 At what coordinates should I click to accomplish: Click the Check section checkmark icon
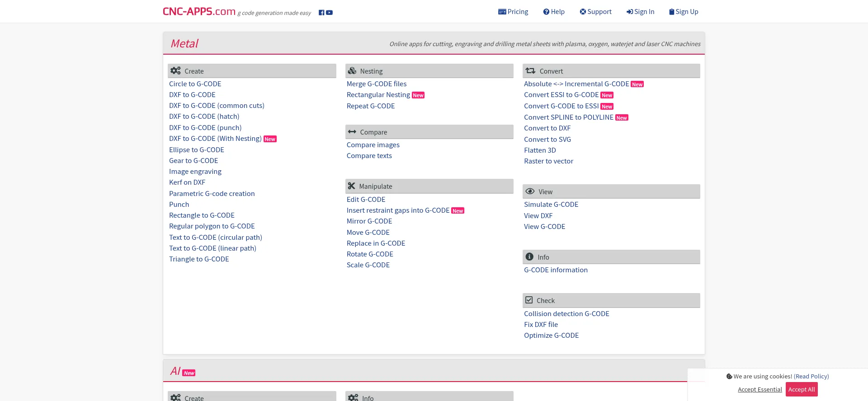coord(529,300)
